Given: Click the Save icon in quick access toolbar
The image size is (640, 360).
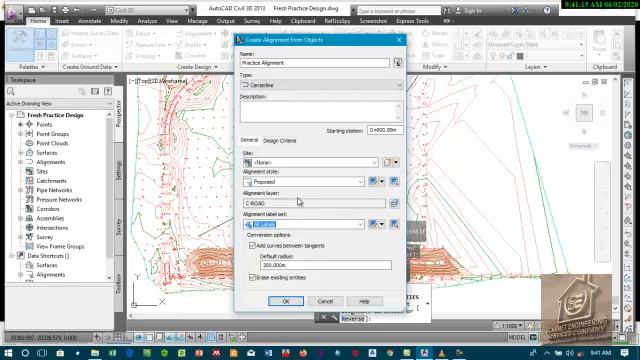Looking at the screenshot, I should [54, 10].
